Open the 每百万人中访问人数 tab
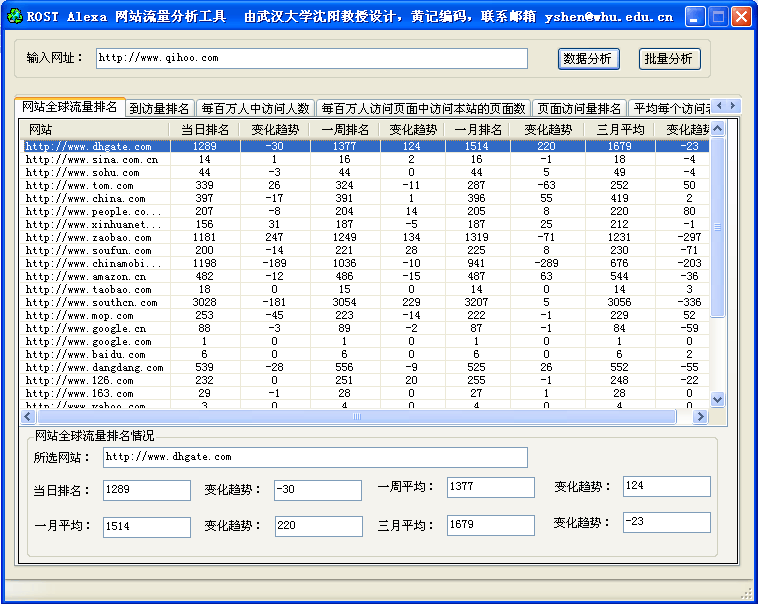The height and width of the screenshot is (604, 758). (255, 109)
